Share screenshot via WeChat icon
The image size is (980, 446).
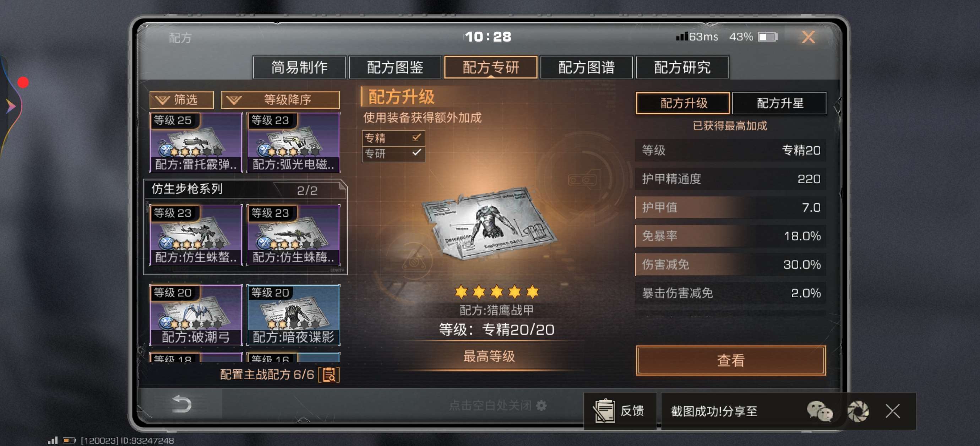coord(820,411)
